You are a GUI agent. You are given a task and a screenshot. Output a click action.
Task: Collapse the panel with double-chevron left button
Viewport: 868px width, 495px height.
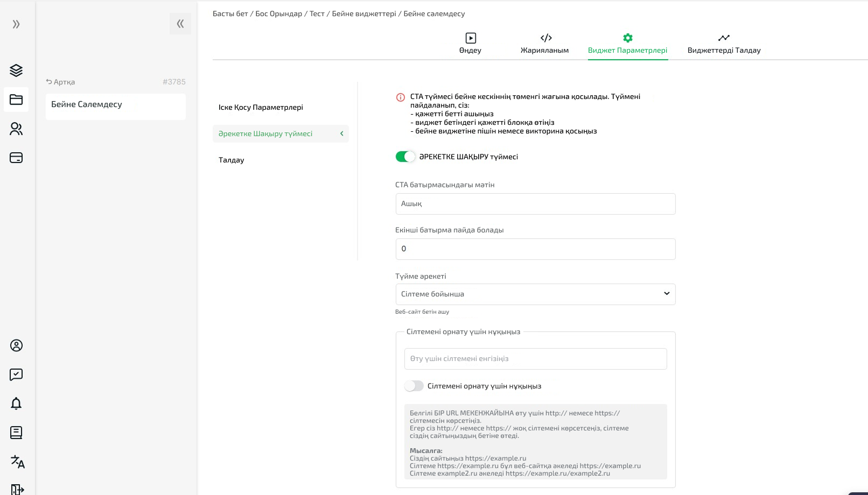click(180, 24)
